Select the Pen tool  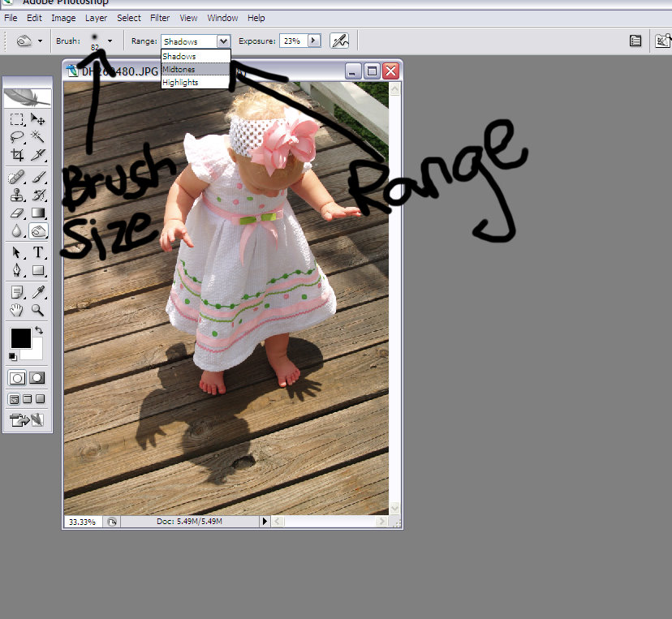17,271
